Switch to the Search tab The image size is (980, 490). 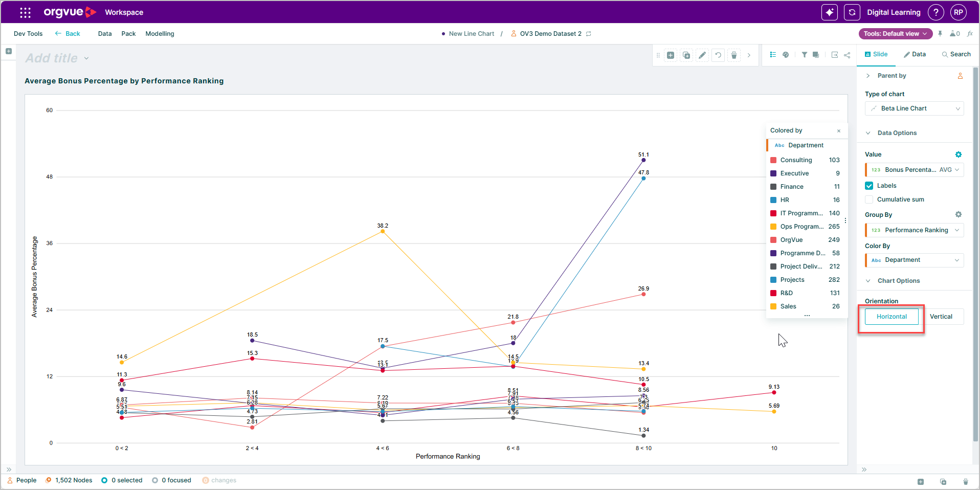tap(956, 54)
